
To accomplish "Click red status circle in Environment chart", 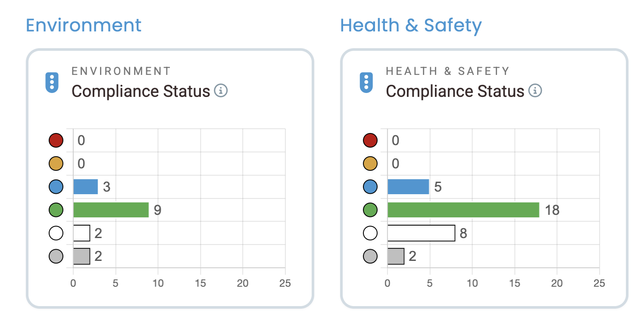I will [56, 140].
